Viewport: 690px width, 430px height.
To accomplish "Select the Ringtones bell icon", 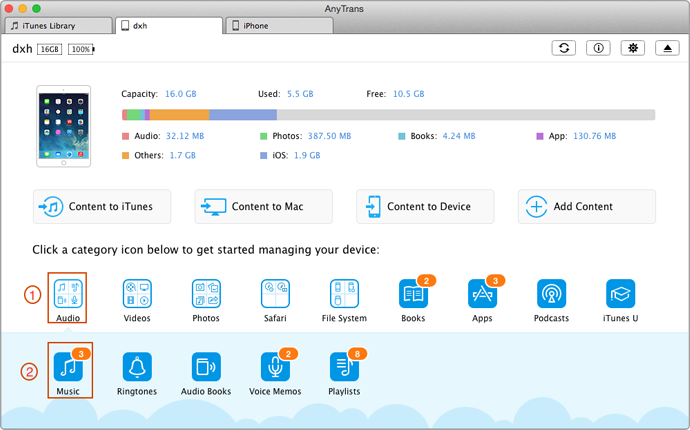I will (137, 367).
